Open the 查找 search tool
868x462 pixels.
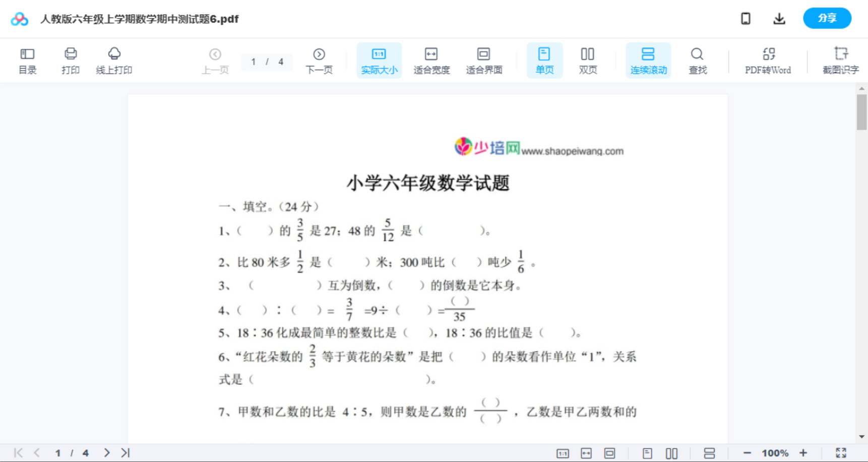tap(698, 60)
